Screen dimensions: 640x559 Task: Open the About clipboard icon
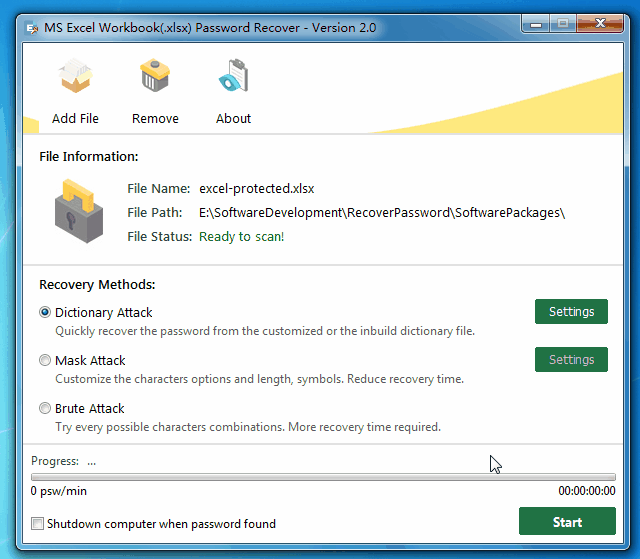[x=233, y=75]
